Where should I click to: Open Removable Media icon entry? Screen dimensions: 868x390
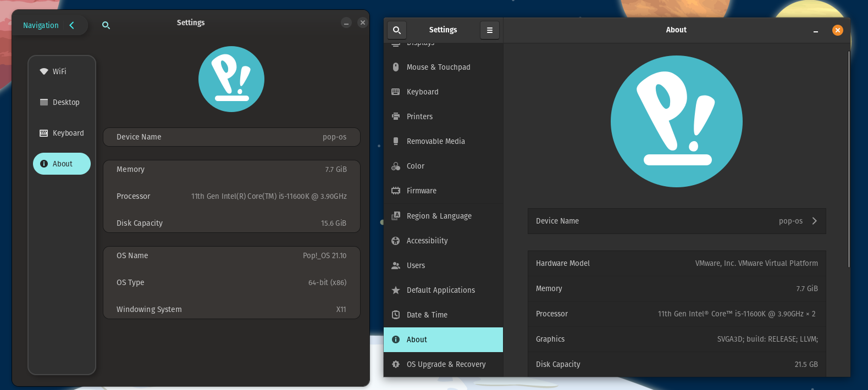point(396,141)
